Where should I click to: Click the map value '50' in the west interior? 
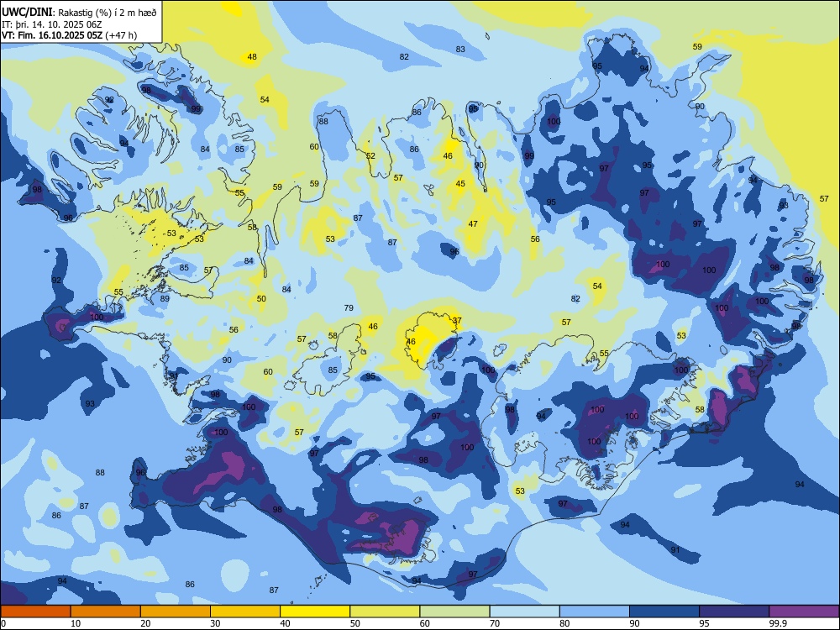tap(261, 298)
